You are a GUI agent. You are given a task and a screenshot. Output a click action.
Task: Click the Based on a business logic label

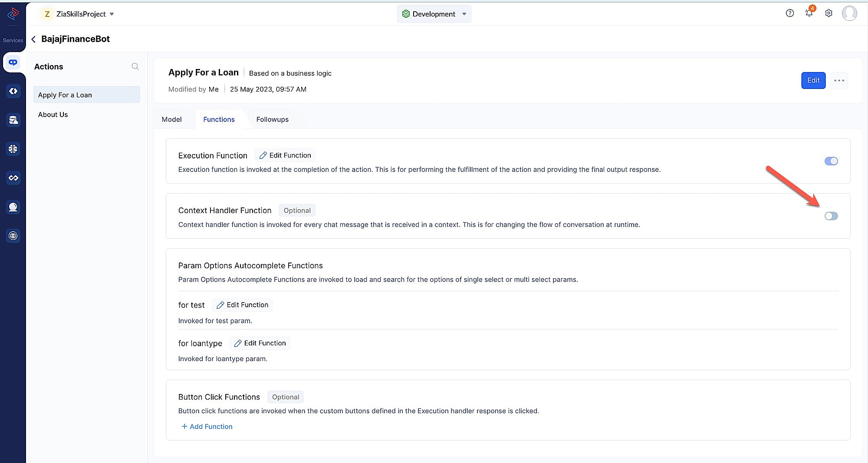click(290, 73)
